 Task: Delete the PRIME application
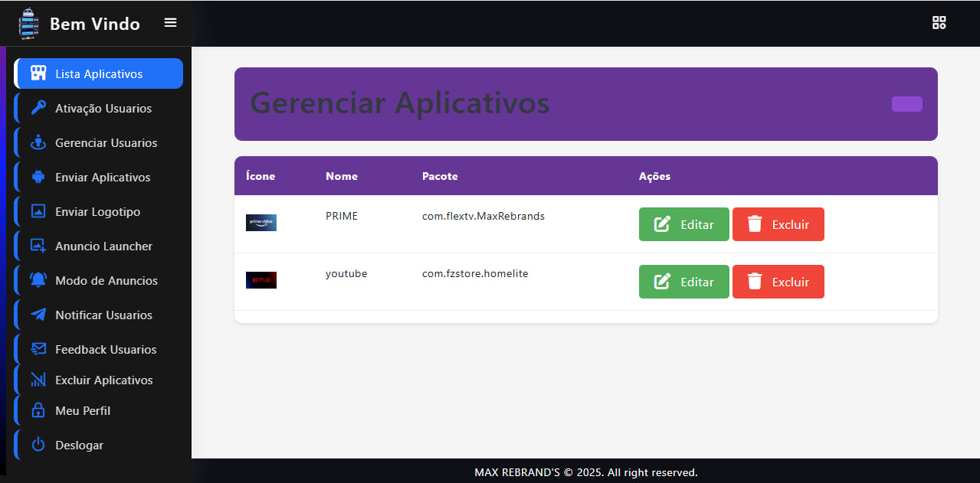tap(778, 224)
